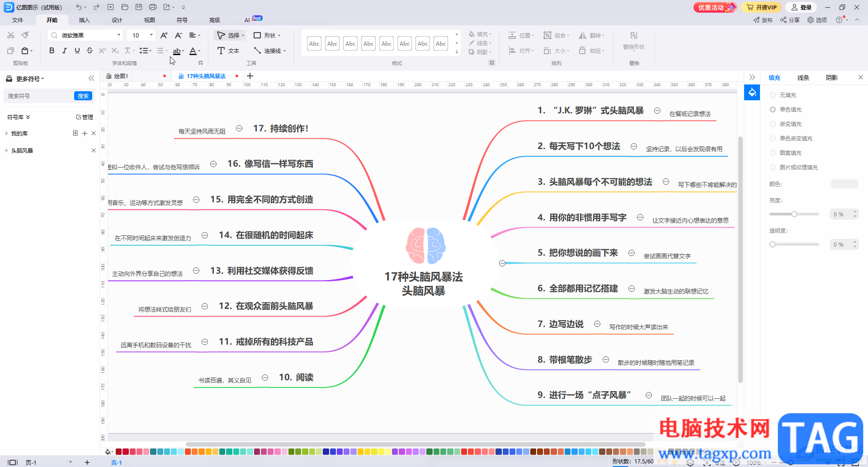868x467 pixels.
Task: Select the Solid Fill radio option
Action: tap(773, 110)
